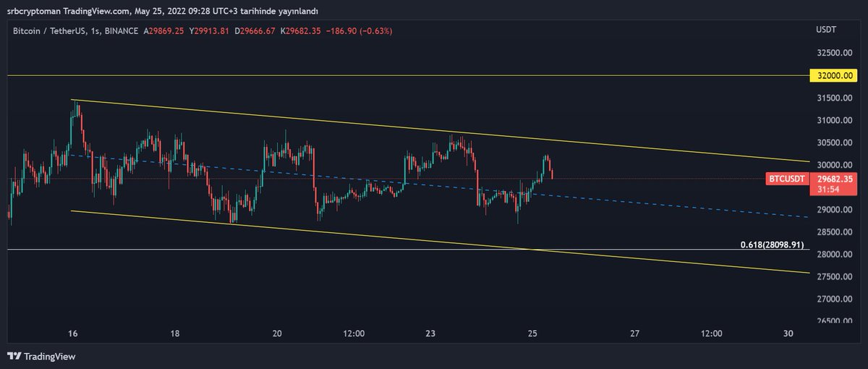Click the 30500.00 price axis label
The height and width of the screenshot is (369, 868).
pos(834,143)
